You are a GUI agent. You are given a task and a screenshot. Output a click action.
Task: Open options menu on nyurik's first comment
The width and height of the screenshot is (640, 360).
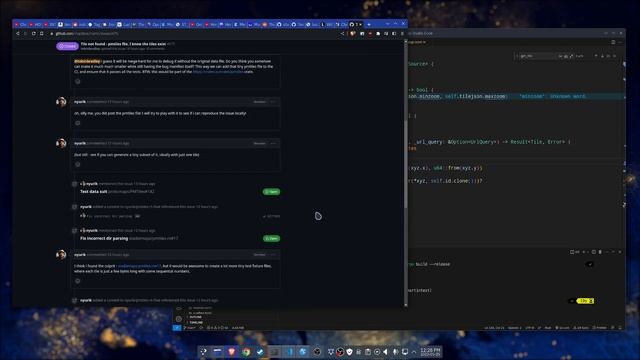coord(273,102)
